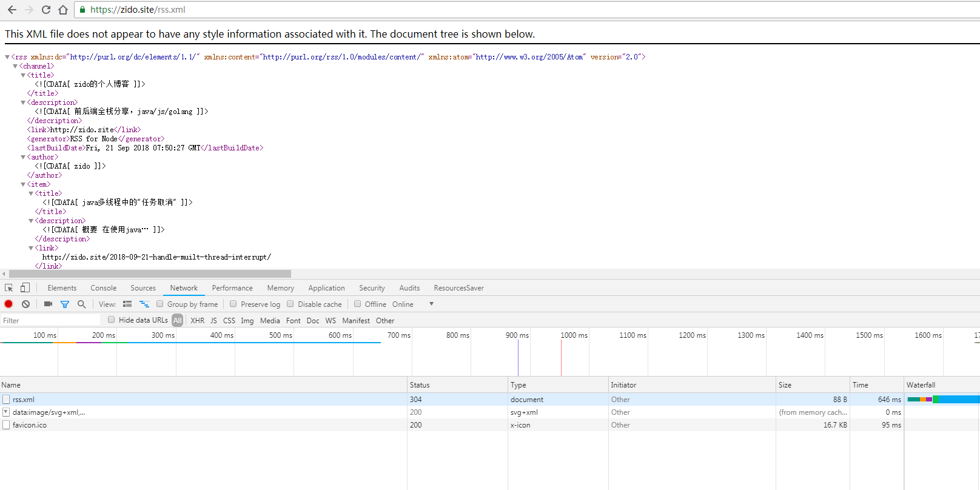The width and height of the screenshot is (980, 490).
Task: Switch to large request rows view
Action: [127, 304]
